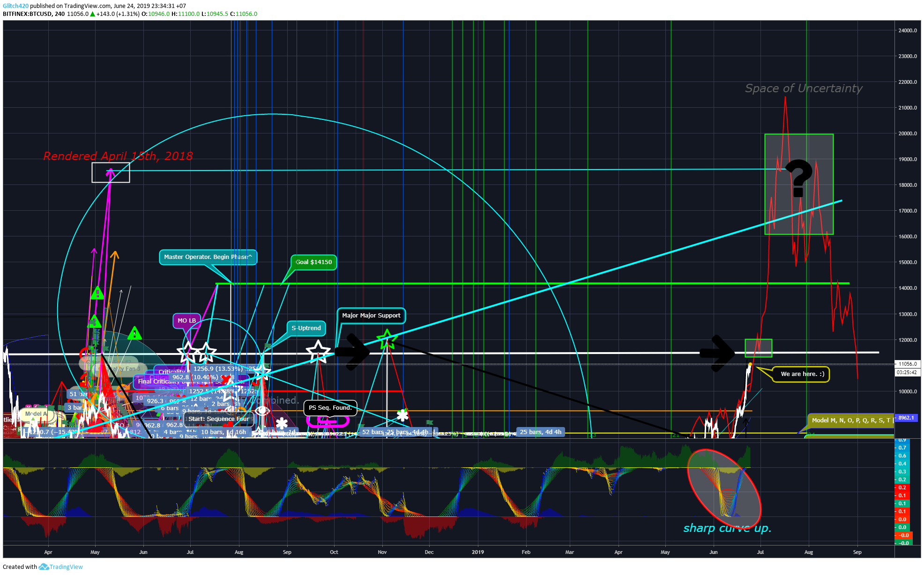The image size is (924, 575).
Task: Open the Master Operator. Begin Phase callout
Action: pyautogui.click(x=208, y=257)
